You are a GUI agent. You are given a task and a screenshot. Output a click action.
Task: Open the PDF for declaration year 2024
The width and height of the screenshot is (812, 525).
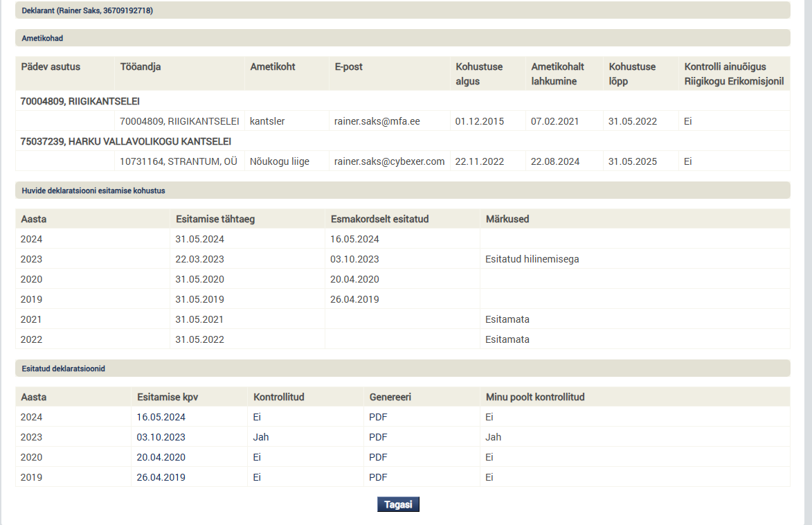pyautogui.click(x=378, y=417)
